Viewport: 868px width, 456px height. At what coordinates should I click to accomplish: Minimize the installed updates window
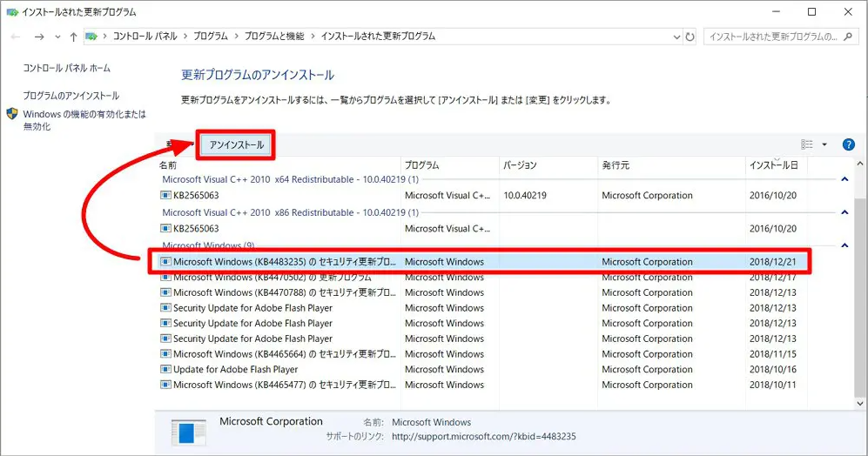click(776, 11)
